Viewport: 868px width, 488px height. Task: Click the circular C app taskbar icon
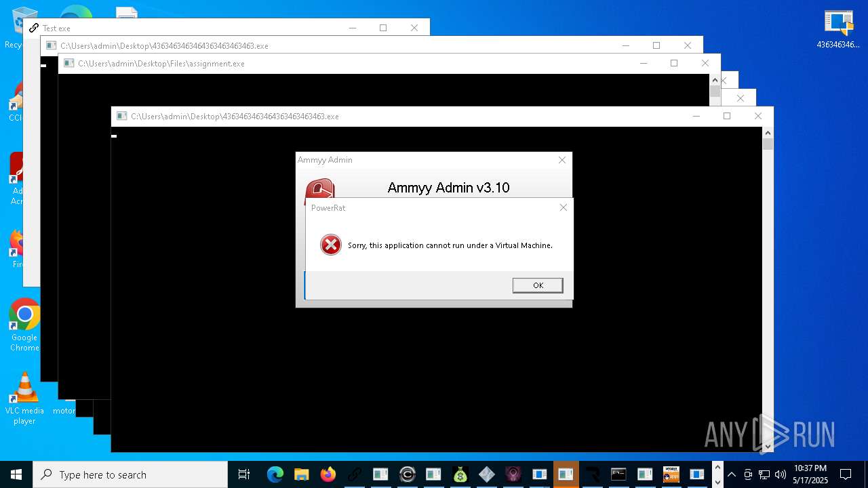point(407,474)
